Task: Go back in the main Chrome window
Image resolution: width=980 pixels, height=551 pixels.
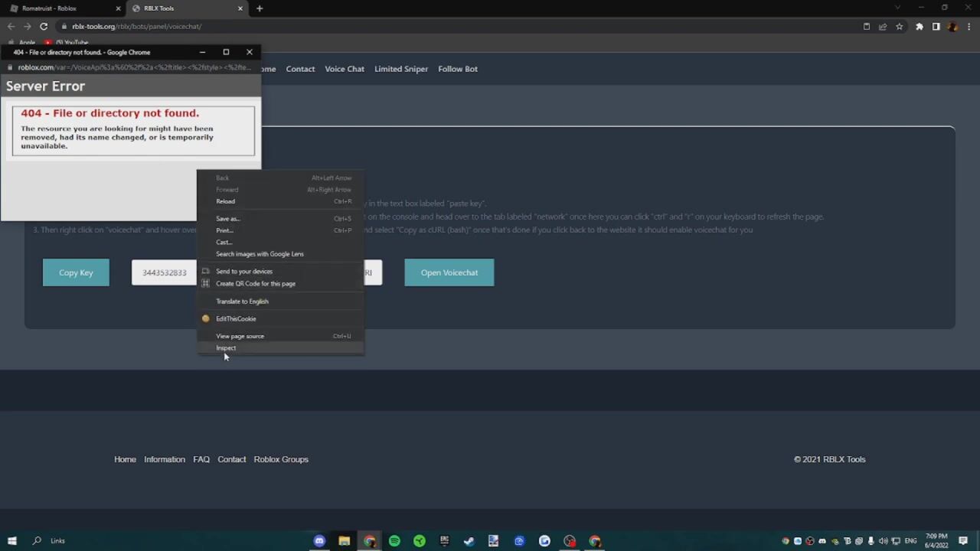Action: point(11,26)
